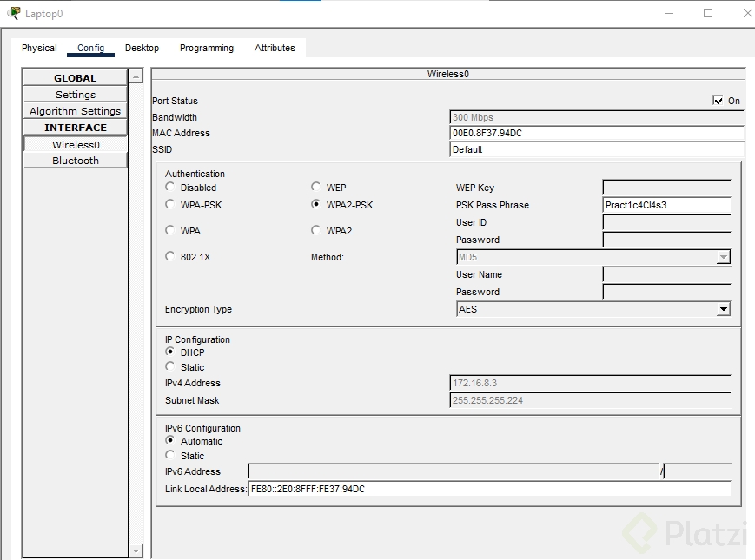Viewport: 755px width, 560px height.
Task: Open global Settings in sidebar
Action: (76, 95)
